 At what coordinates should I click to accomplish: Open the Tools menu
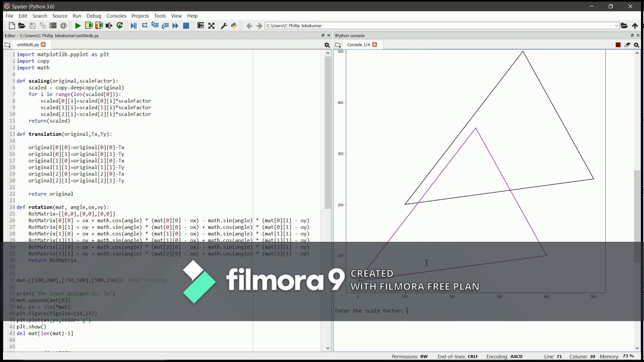click(160, 16)
